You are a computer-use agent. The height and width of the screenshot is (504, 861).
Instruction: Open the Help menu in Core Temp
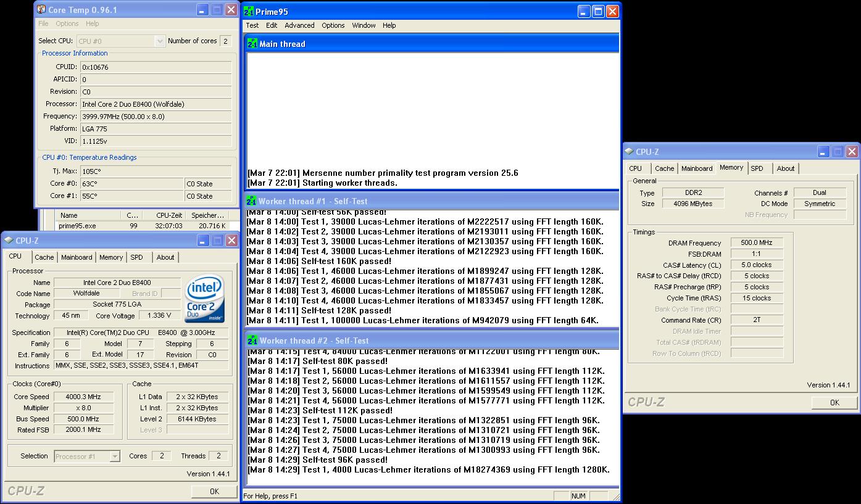(92, 23)
